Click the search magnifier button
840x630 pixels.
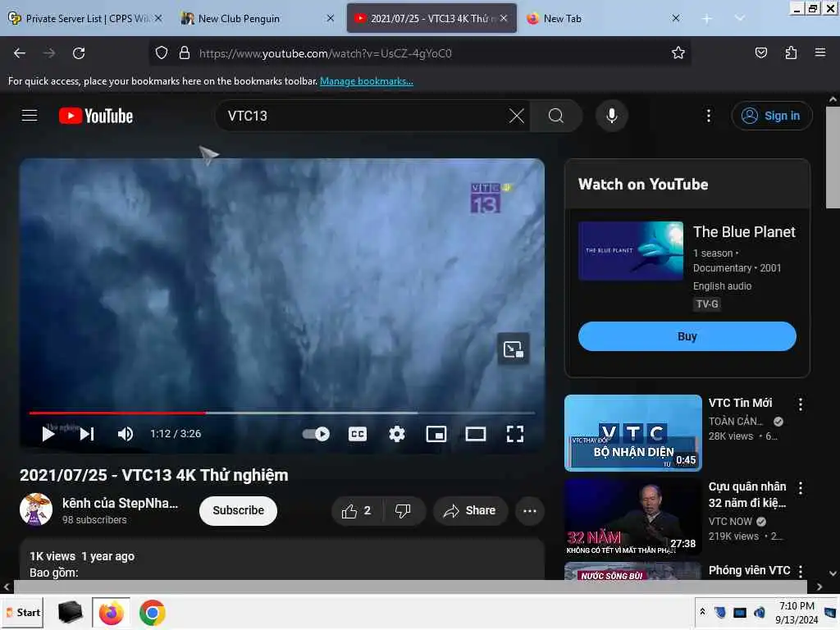[556, 116]
